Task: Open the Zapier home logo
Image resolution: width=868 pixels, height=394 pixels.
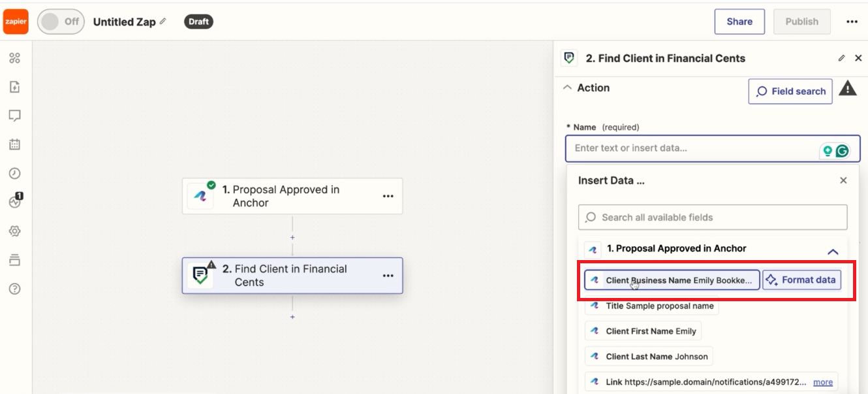Action: 16,22
